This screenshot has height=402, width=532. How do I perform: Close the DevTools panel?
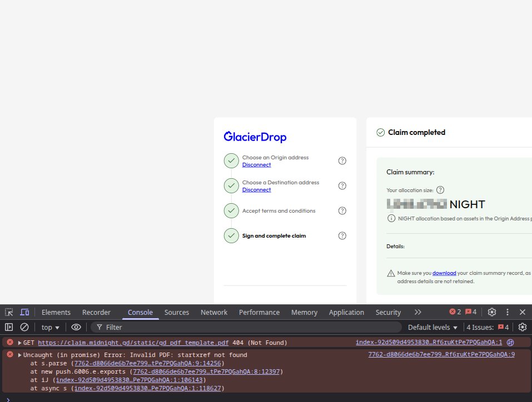point(523,312)
